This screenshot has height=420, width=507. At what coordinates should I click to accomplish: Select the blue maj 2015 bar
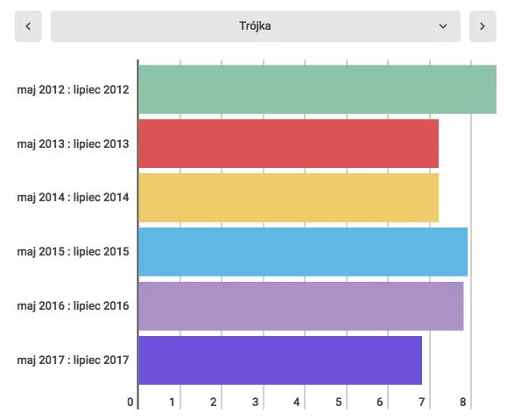click(303, 252)
